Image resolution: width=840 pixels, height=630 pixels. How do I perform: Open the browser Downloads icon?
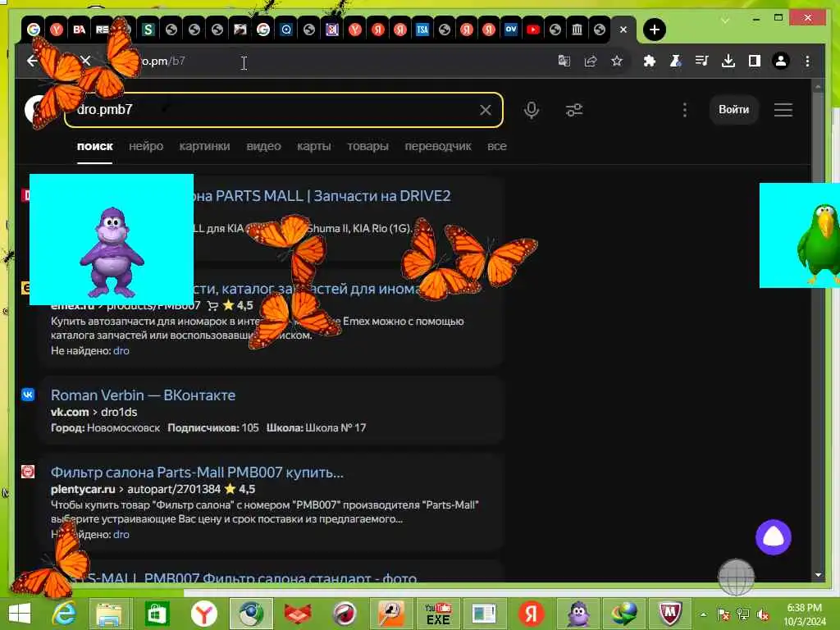728,61
